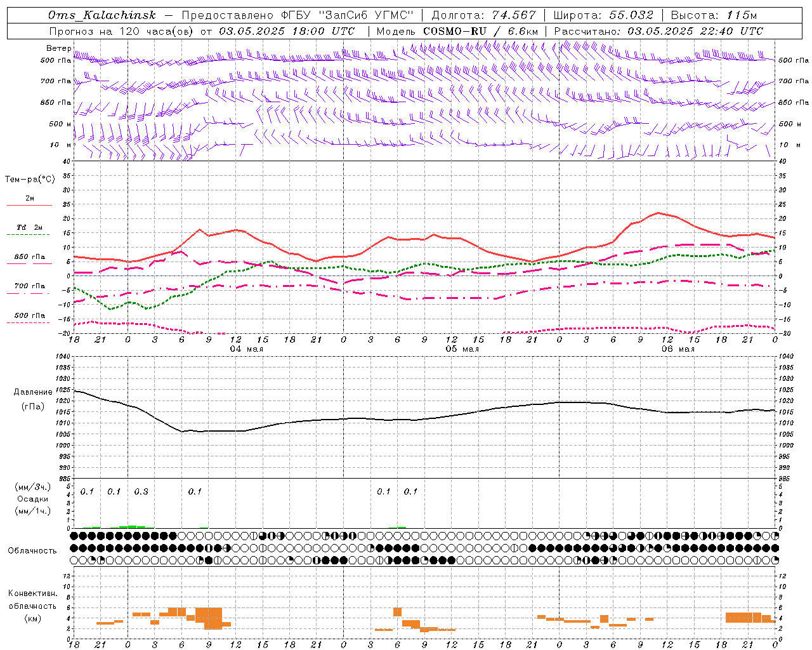The height and width of the screenshot is (650, 812).
Task: Click the Осадки panel label
Action: [x=33, y=499]
